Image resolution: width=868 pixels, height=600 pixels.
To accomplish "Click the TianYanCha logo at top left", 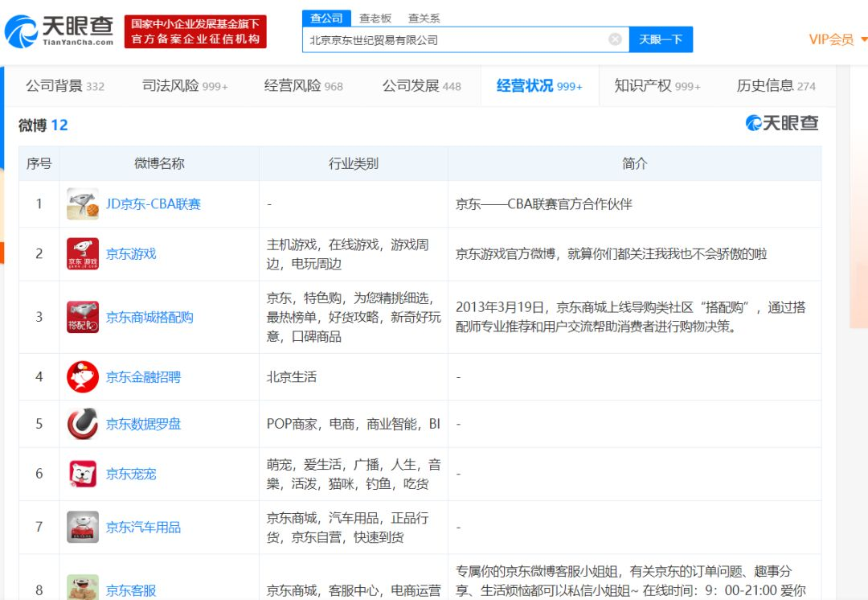I will pos(59,31).
